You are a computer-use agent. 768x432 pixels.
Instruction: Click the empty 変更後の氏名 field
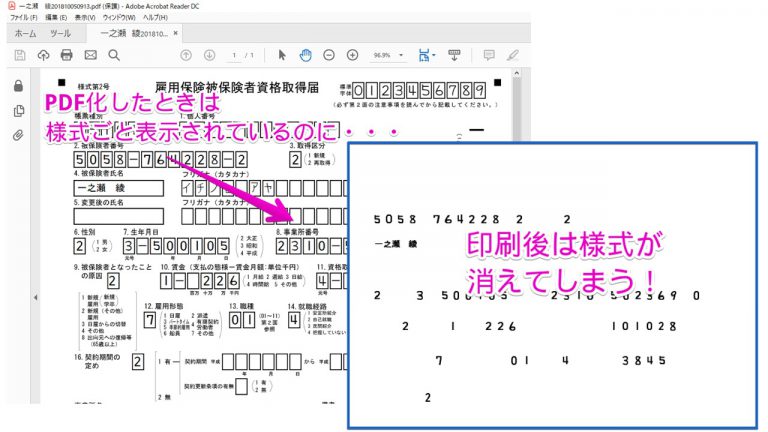(x=119, y=216)
